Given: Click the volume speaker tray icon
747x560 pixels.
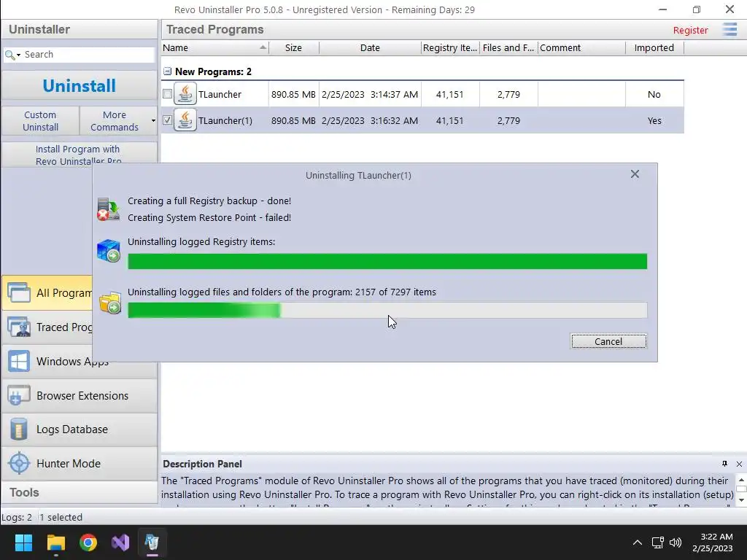Looking at the screenshot, I should [x=676, y=542].
